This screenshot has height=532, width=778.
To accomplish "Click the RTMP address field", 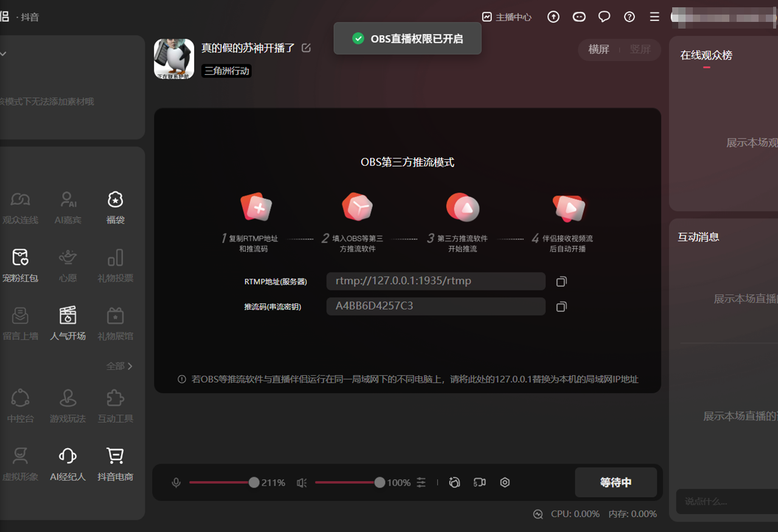I will point(436,281).
